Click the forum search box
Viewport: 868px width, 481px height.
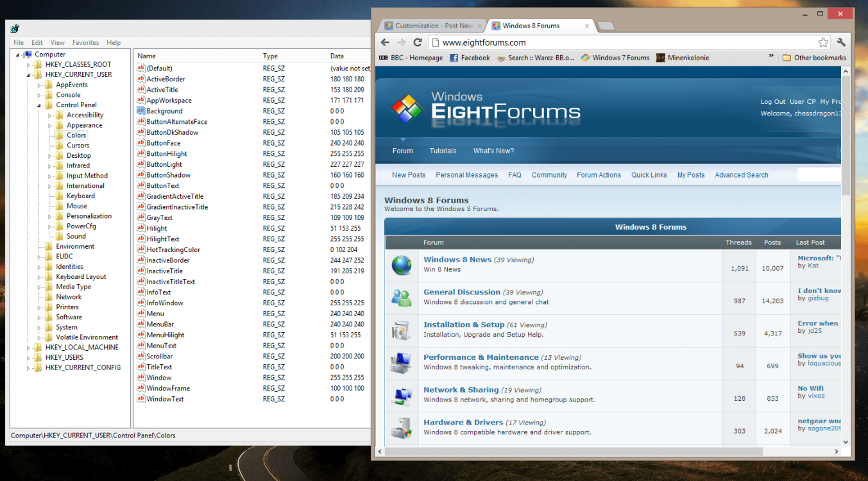coord(819,174)
